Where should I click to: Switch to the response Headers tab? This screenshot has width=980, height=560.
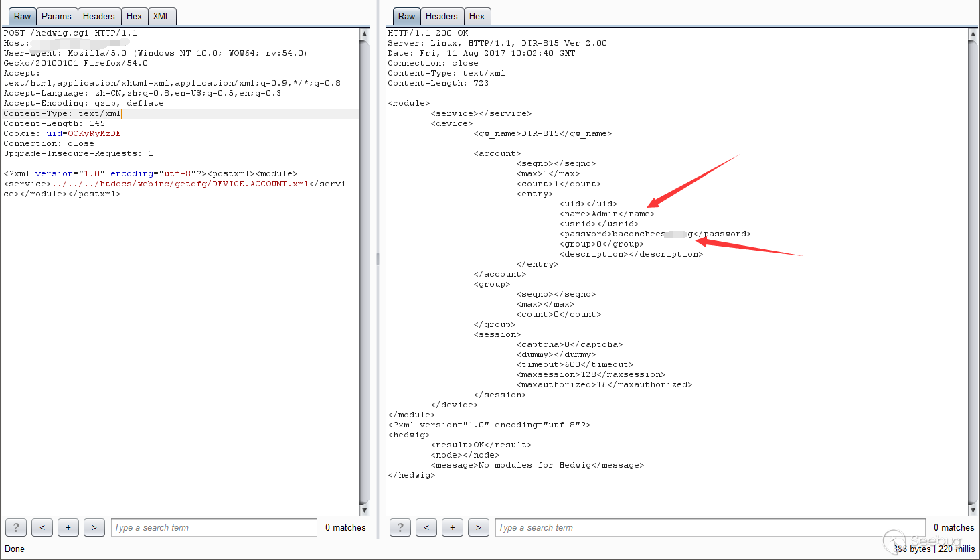click(442, 16)
